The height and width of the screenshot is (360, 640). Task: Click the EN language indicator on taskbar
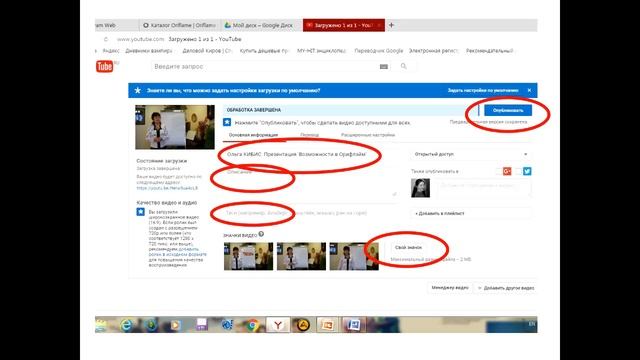click(532, 324)
